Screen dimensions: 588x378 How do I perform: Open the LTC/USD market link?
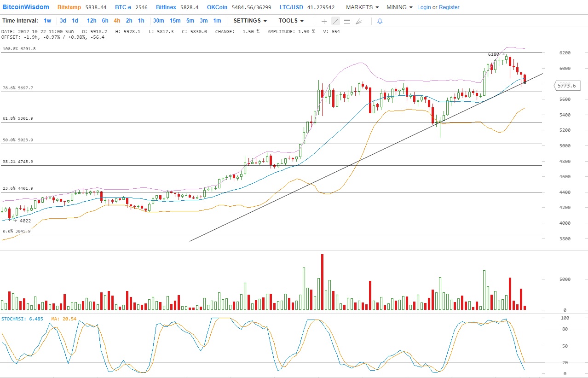click(x=292, y=7)
